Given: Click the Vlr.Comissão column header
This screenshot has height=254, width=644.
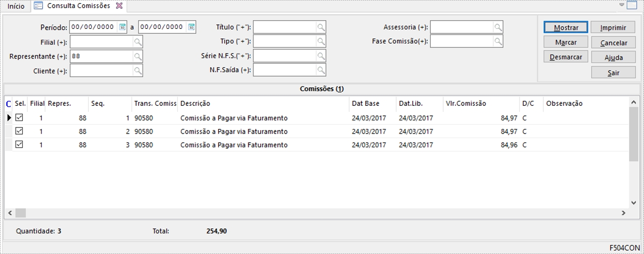Looking at the screenshot, I should point(481,104).
